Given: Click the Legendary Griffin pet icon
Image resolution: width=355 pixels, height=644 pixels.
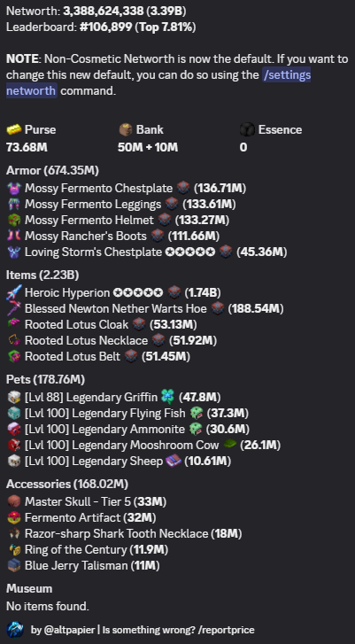Looking at the screenshot, I should pos(14,397).
